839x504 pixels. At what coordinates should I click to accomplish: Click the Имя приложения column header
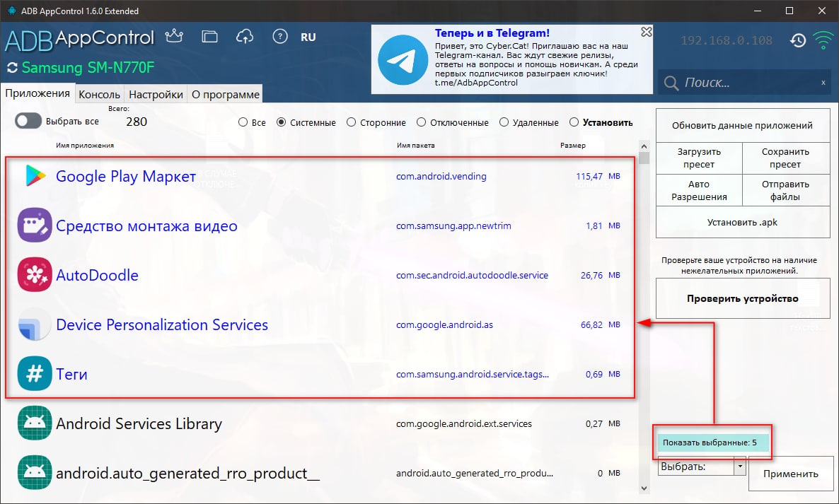[85, 146]
